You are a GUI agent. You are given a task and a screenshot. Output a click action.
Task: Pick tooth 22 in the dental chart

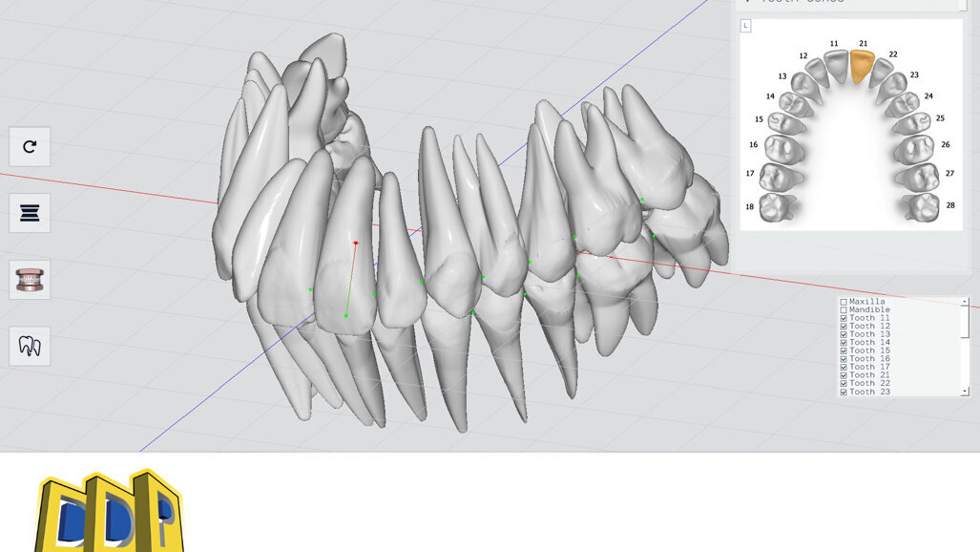coord(882,72)
